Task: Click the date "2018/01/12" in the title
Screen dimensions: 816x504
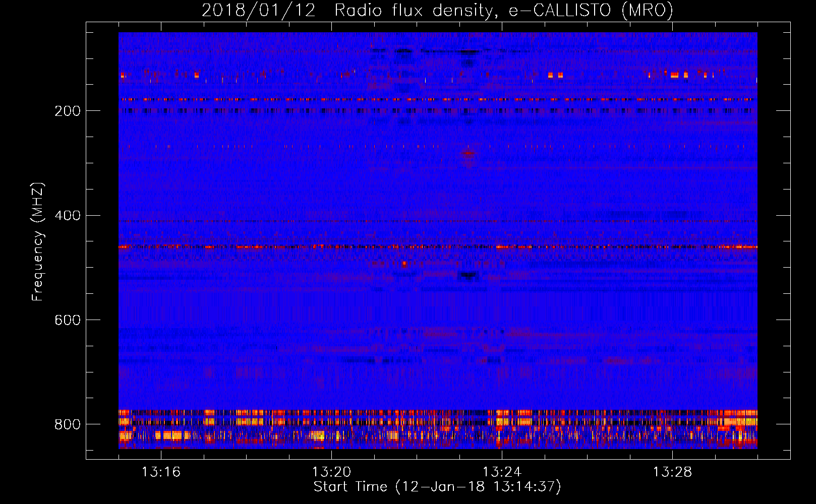Action: 259,11
